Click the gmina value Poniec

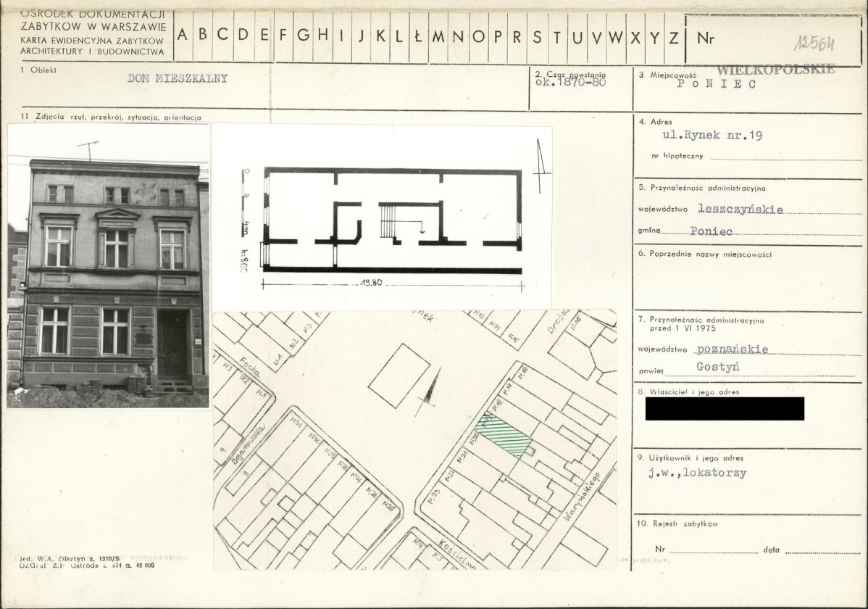[x=711, y=231]
